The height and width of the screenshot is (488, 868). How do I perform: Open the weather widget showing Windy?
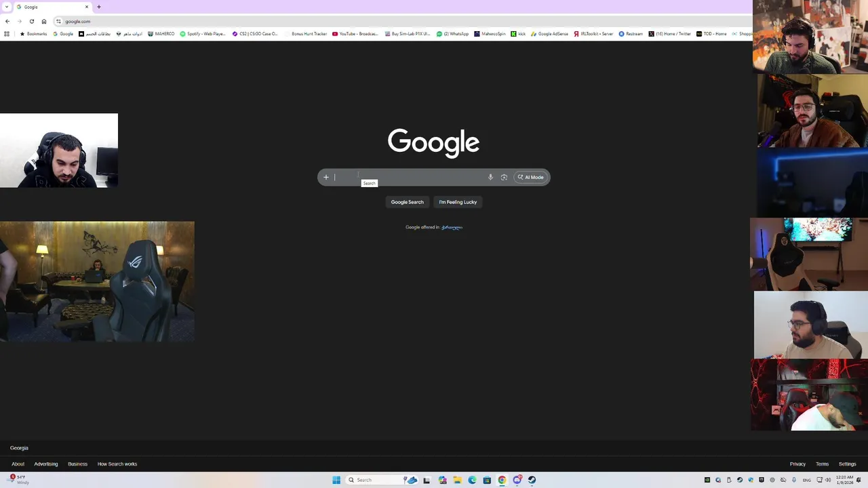tap(18, 480)
